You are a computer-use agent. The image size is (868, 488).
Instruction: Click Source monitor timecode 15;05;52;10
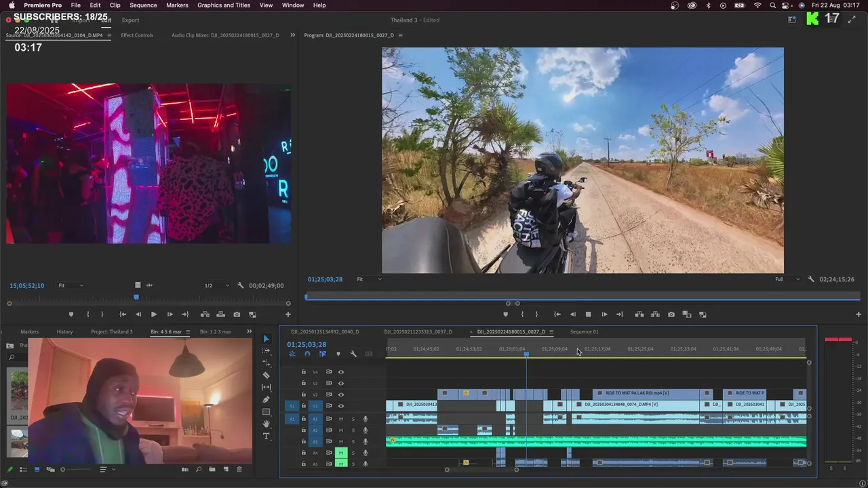(26, 285)
